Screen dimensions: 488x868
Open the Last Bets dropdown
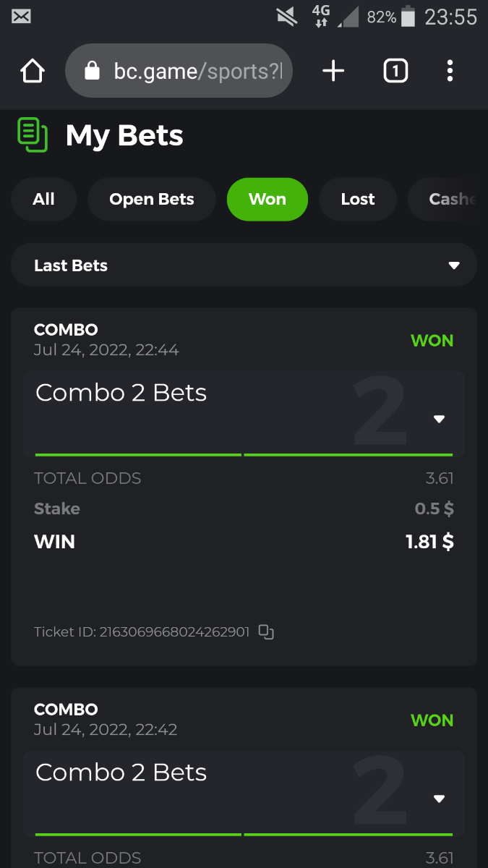click(x=244, y=265)
